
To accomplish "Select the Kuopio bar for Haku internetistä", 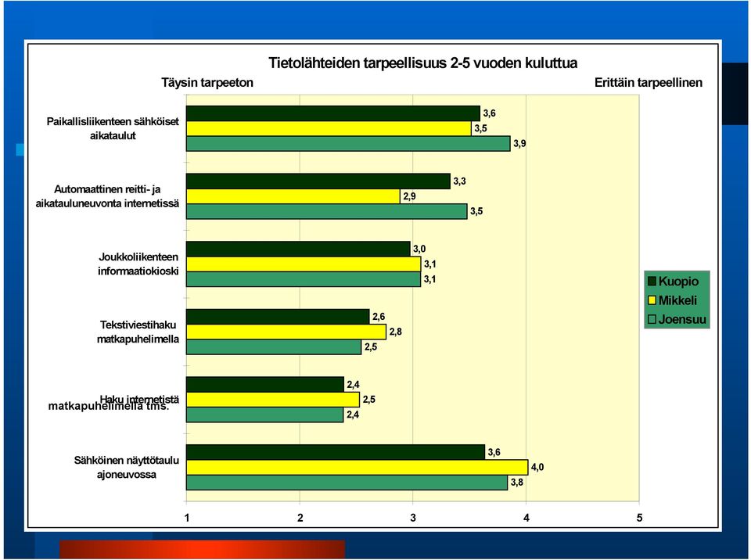I will (x=265, y=384).
